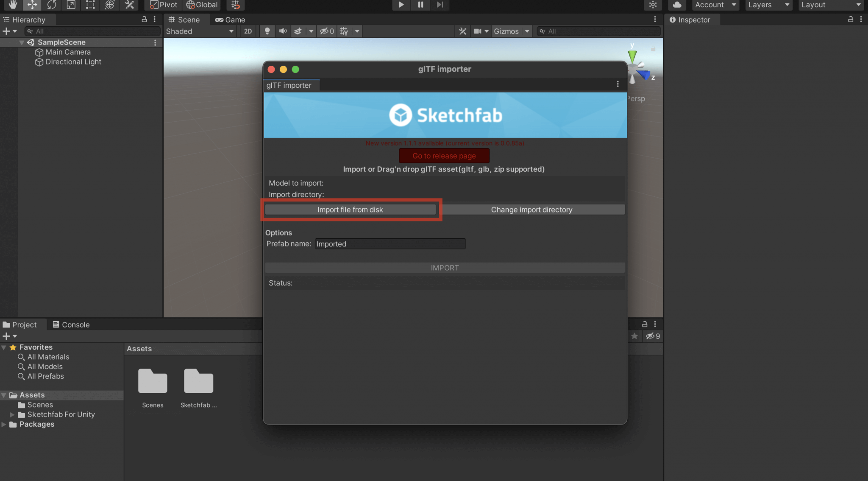Toggle scene view lighting

coord(267,31)
